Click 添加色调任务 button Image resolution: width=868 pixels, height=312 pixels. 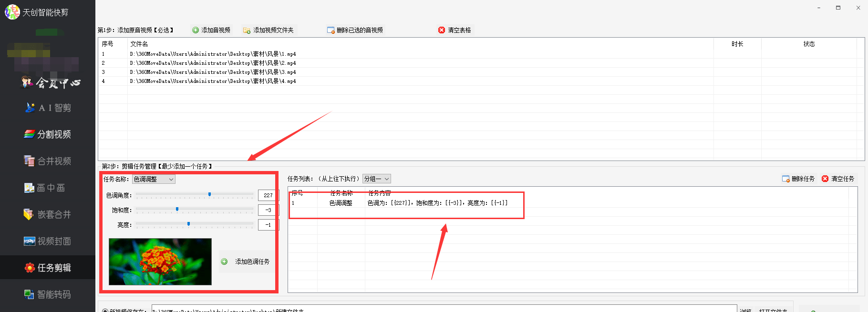246,262
